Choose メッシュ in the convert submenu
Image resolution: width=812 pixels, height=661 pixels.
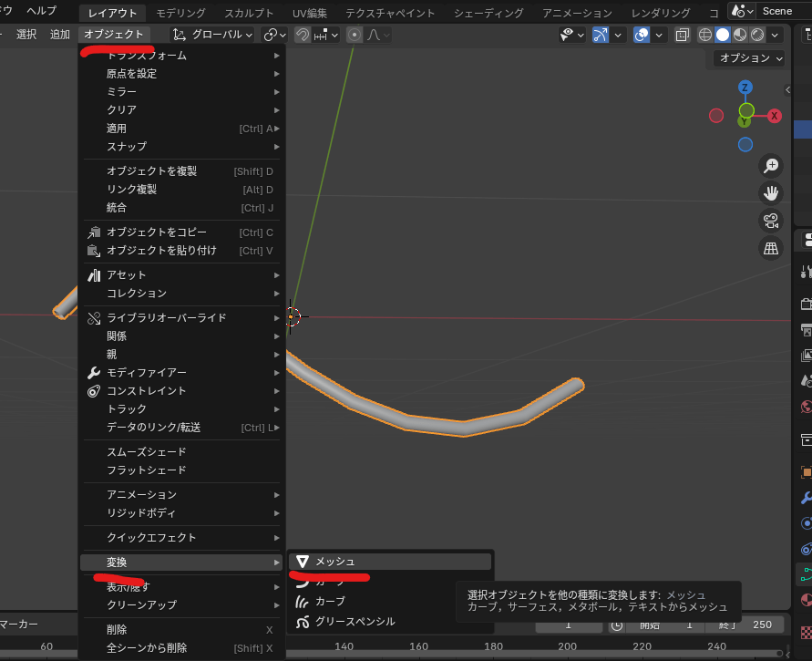(x=335, y=562)
